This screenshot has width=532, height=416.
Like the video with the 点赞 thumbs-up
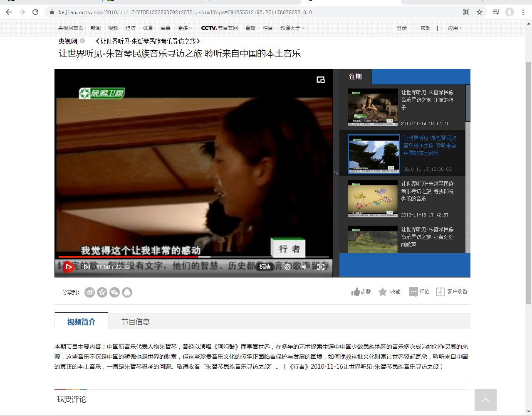coord(361,292)
